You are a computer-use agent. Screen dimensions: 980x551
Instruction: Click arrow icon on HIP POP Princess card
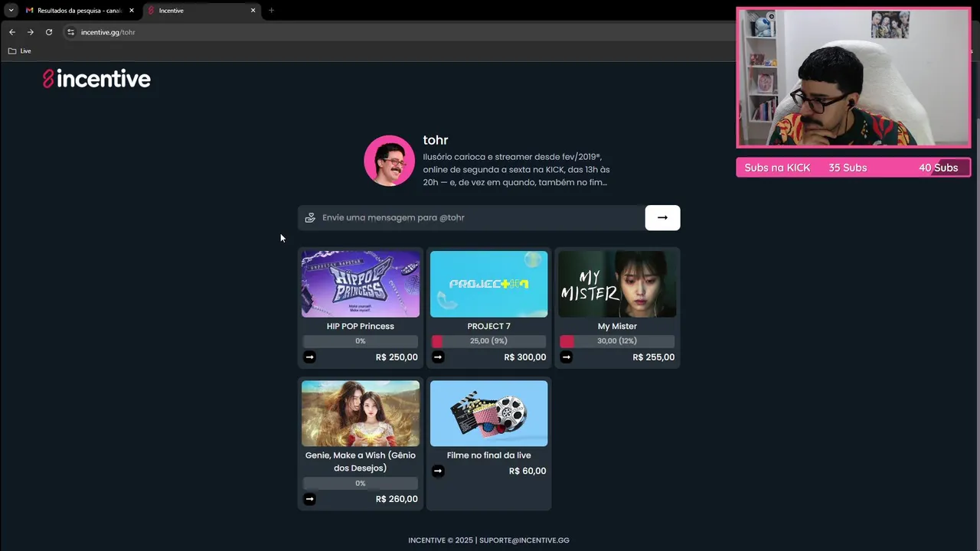point(309,357)
